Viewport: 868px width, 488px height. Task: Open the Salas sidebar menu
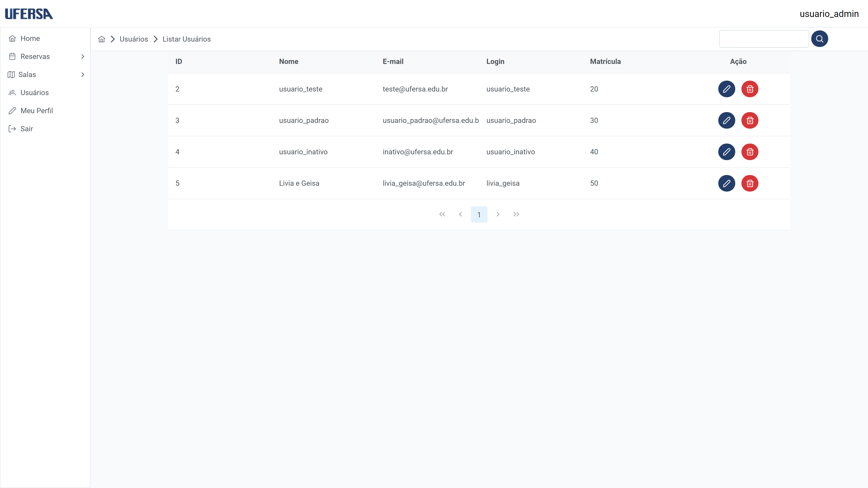(x=45, y=74)
